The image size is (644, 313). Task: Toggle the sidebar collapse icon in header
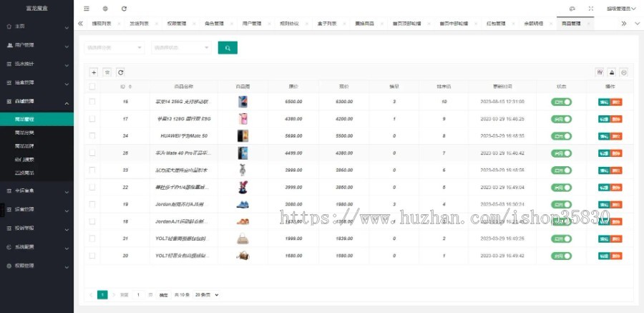tap(87, 8)
